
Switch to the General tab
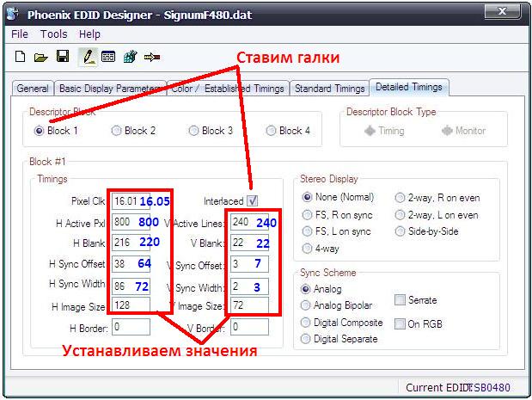pyautogui.click(x=33, y=88)
